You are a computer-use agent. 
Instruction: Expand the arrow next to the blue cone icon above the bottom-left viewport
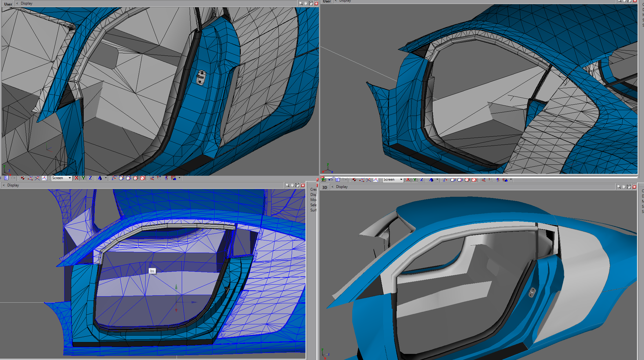pyautogui.click(x=106, y=178)
